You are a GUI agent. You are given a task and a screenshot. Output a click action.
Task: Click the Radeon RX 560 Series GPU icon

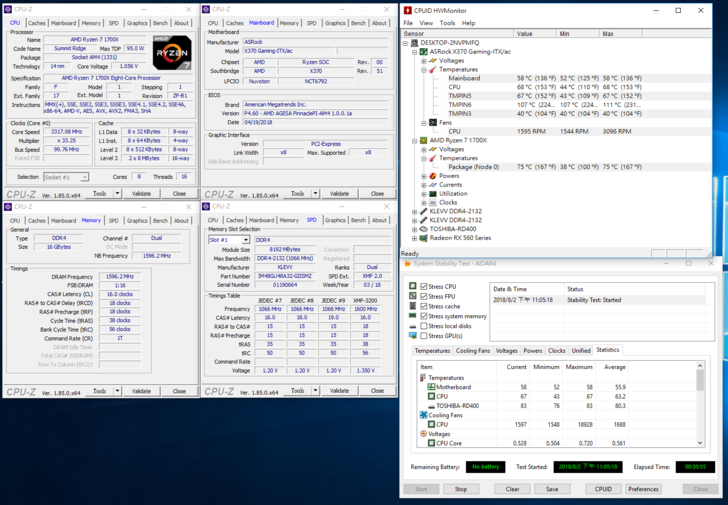423,238
